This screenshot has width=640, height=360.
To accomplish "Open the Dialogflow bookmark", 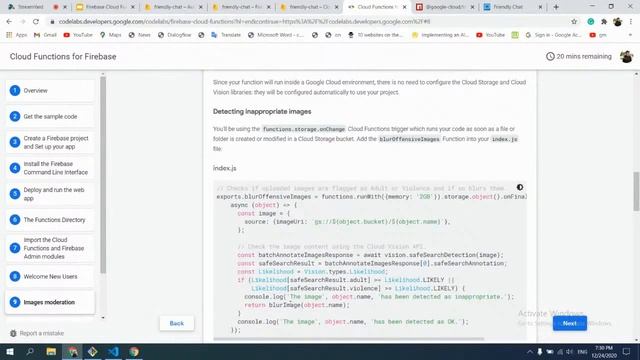I will (x=175, y=35).
